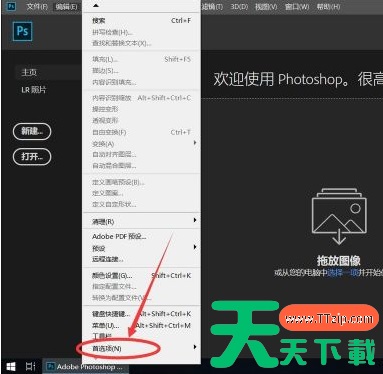Click the menu scroll-up arrow
Viewport: 383px width, 374px height.
click(x=96, y=6)
